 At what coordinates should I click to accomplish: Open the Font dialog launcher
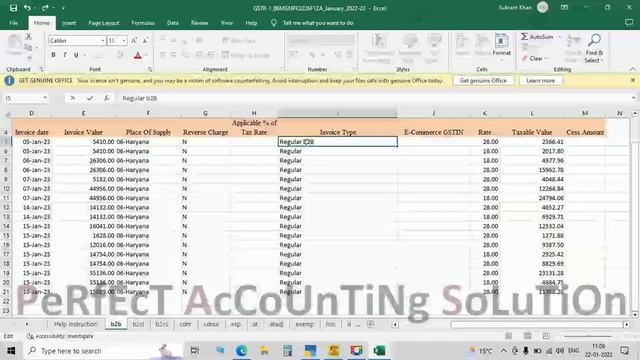150,69
